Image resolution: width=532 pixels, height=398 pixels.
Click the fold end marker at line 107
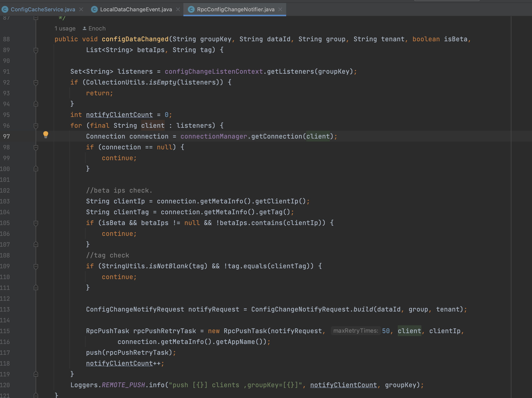[36, 244]
